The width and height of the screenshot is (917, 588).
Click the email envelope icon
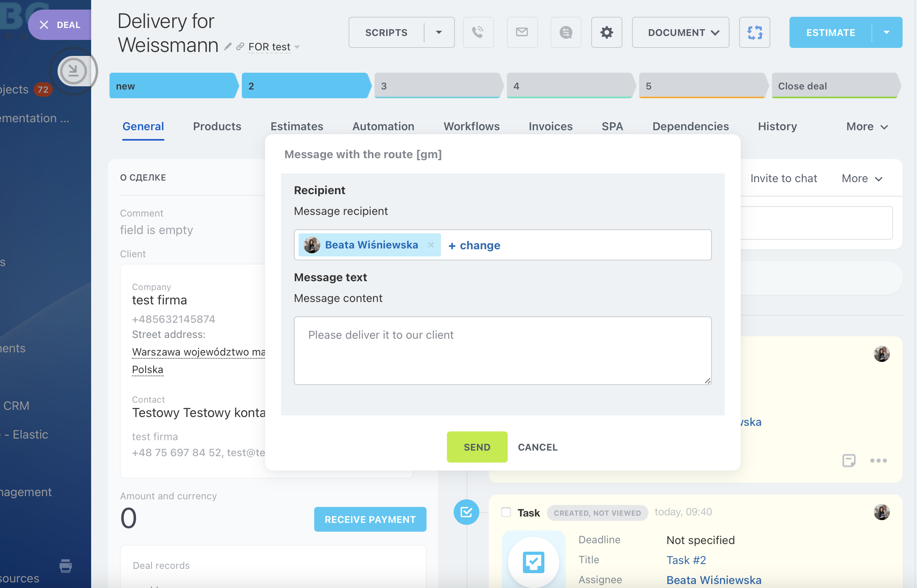click(x=522, y=32)
